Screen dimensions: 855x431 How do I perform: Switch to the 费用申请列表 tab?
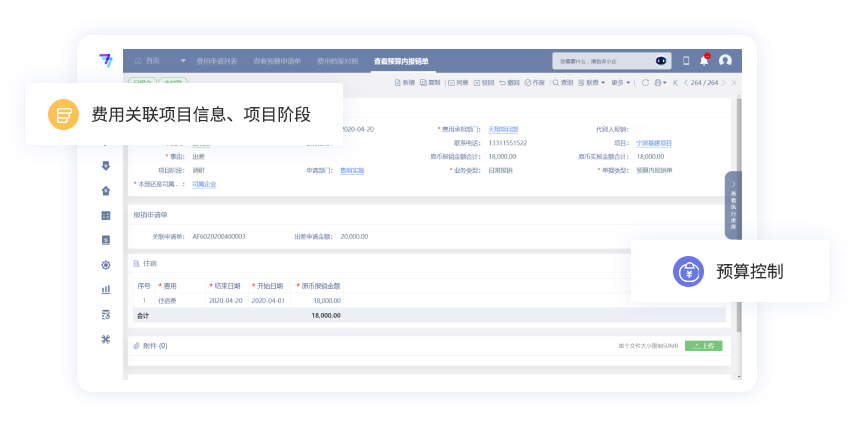(x=217, y=61)
